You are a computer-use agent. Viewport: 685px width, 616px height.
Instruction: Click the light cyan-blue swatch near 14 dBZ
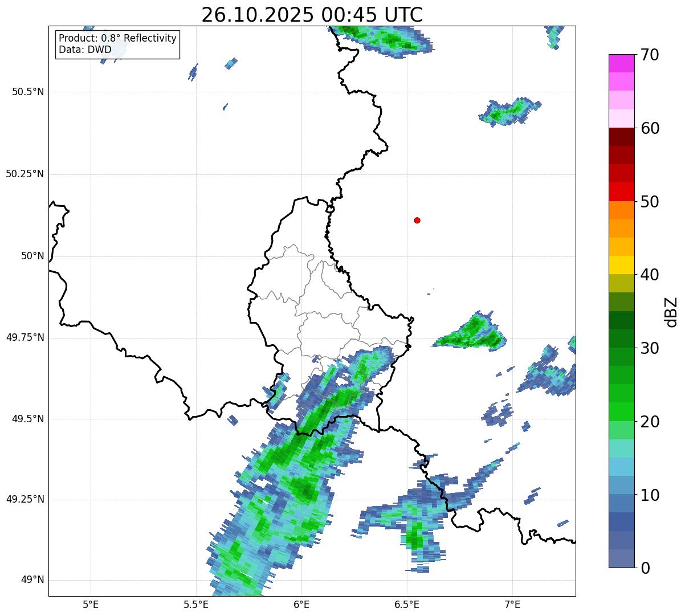click(622, 467)
